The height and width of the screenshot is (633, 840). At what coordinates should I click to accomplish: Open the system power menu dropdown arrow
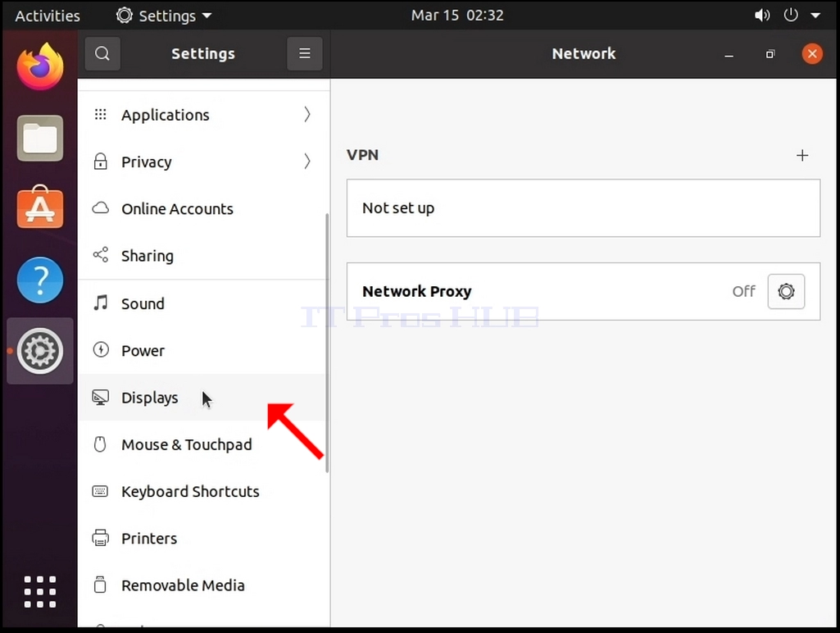(815, 16)
